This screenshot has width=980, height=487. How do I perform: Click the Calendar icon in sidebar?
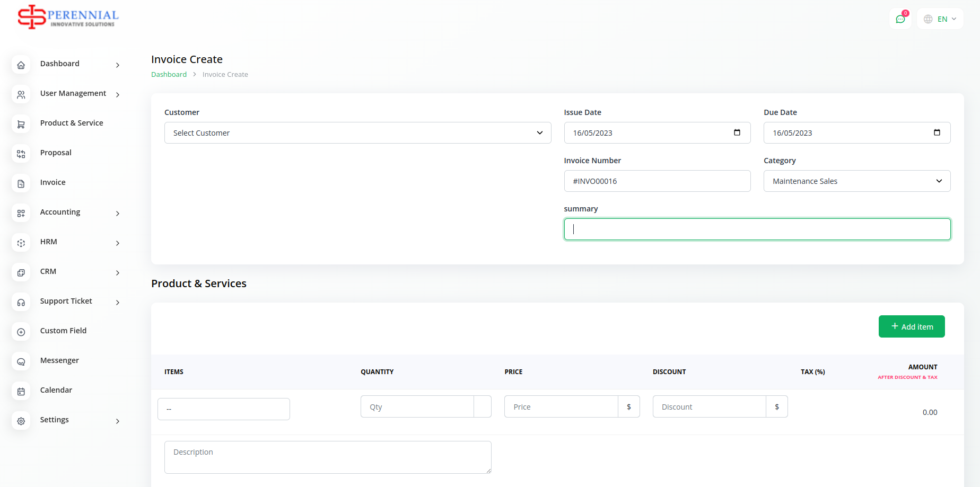tap(21, 392)
